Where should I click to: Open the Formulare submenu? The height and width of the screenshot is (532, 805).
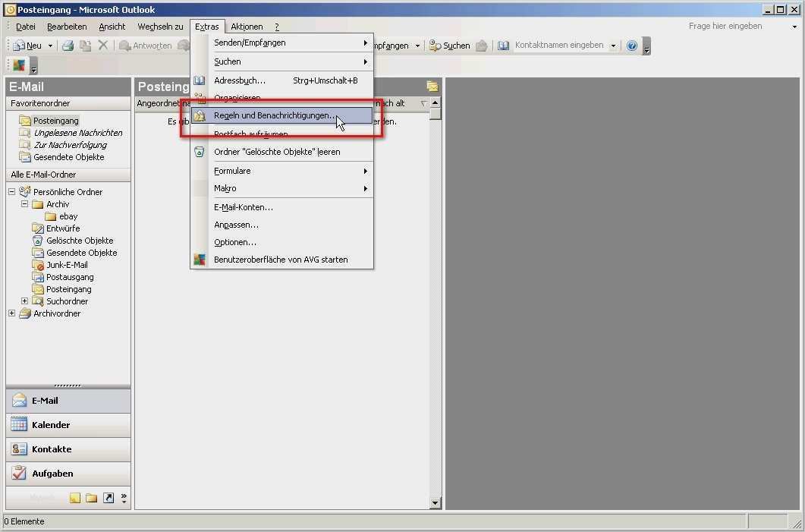click(281, 171)
